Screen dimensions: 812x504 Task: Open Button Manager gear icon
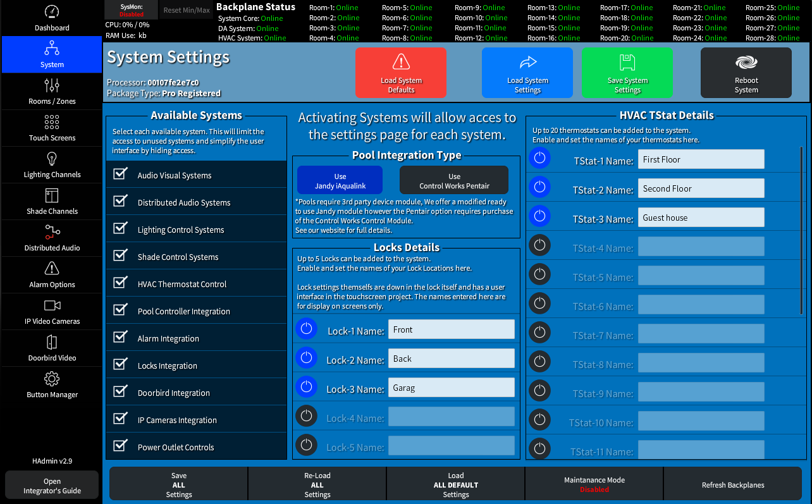coord(52,379)
